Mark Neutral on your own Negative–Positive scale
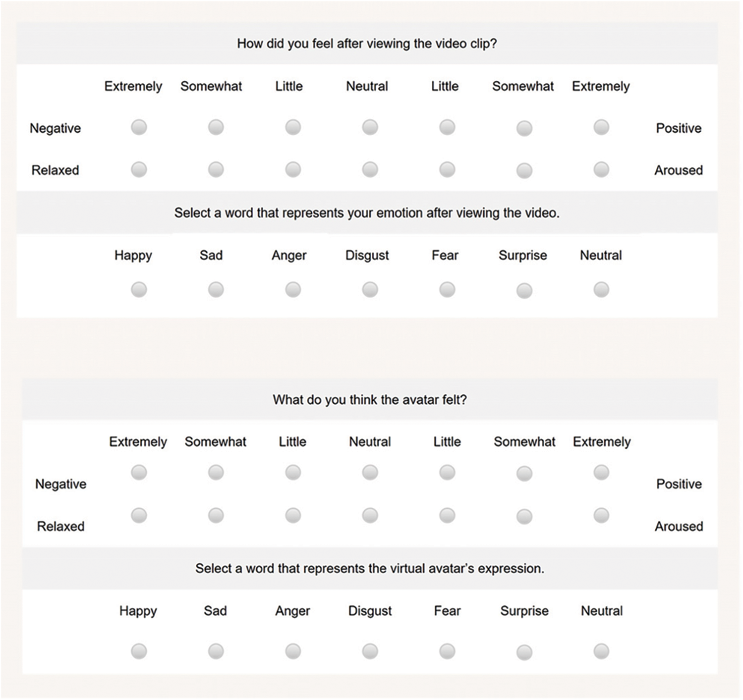Image resolution: width=743 pixels, height=700 pixels. tap(370, 127)
